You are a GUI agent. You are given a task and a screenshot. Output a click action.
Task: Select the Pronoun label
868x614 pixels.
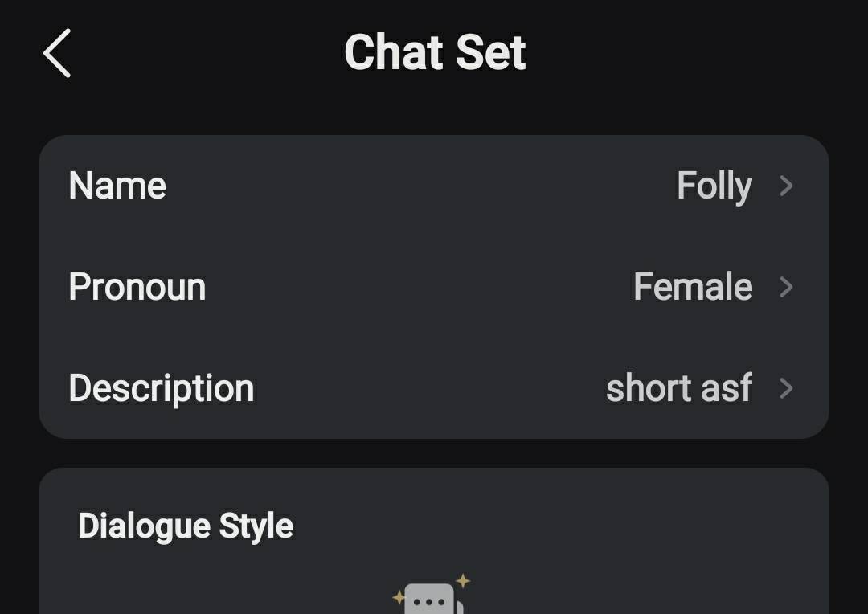coord(137,287)
